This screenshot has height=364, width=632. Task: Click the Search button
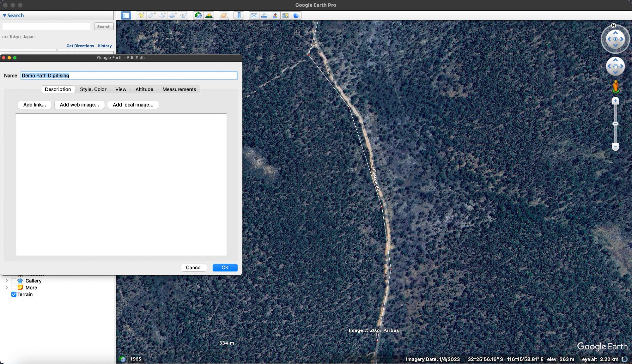point(104,27)
